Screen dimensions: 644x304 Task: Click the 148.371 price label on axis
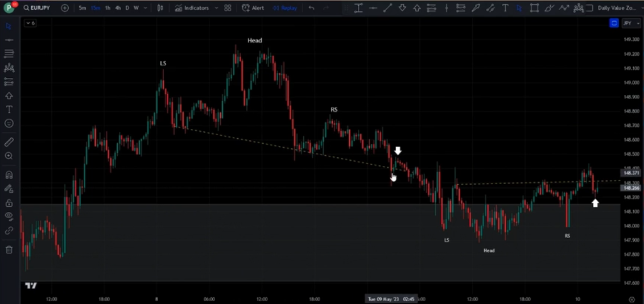[x=631, y=173]
